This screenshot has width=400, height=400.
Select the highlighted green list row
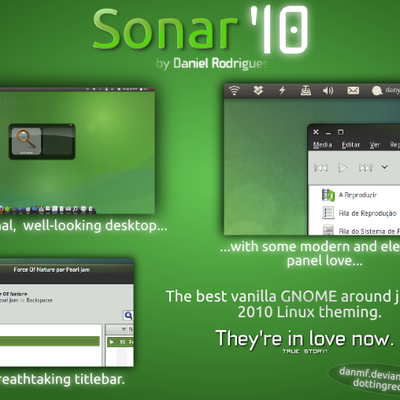tap(50, 341)
